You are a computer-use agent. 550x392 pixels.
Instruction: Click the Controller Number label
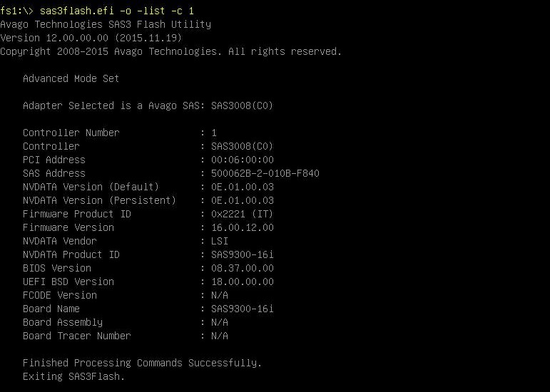[71, 133]
